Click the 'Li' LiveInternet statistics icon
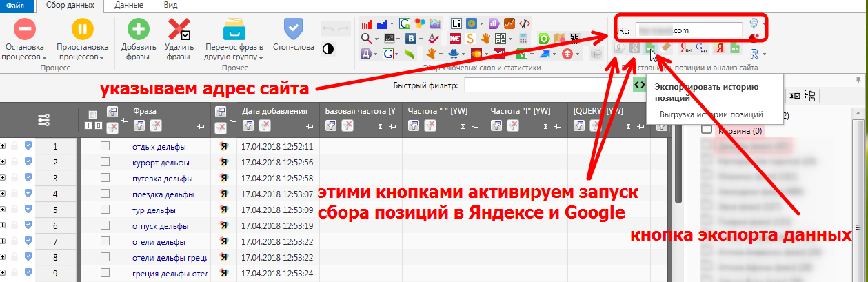 pyautogui.click(x=456, y=23)
